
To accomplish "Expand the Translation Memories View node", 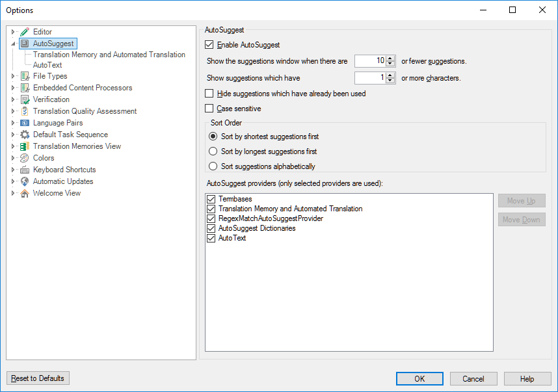I will 13,146.
